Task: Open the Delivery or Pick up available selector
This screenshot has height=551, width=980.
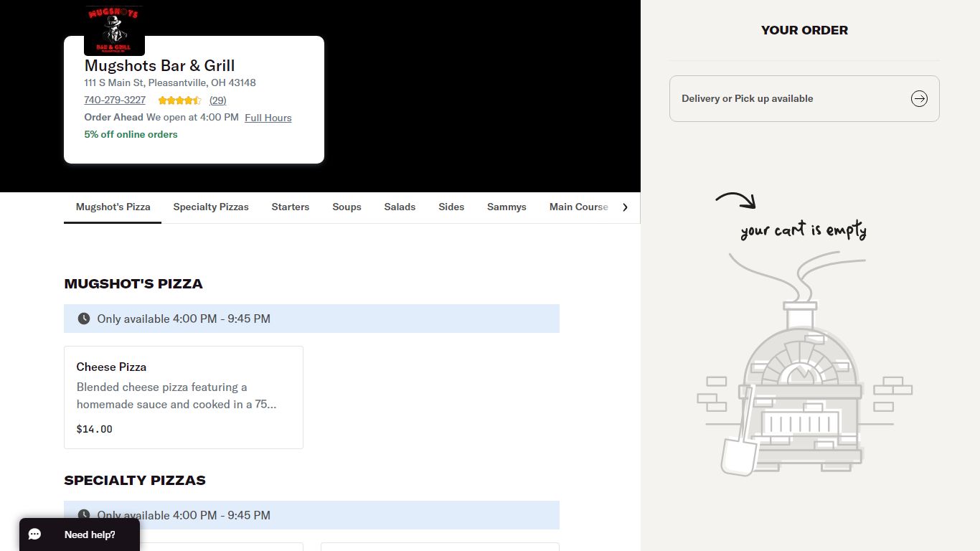Action: (x=804, y=99)
